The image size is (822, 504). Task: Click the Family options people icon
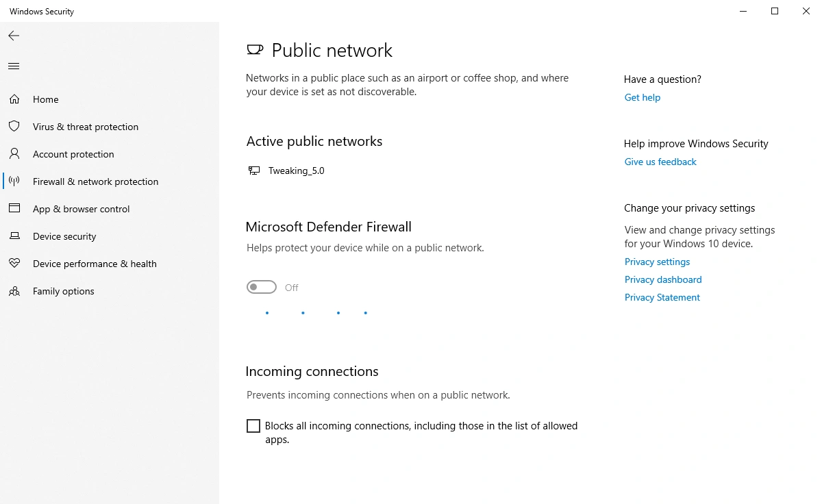tap(14, 291)
